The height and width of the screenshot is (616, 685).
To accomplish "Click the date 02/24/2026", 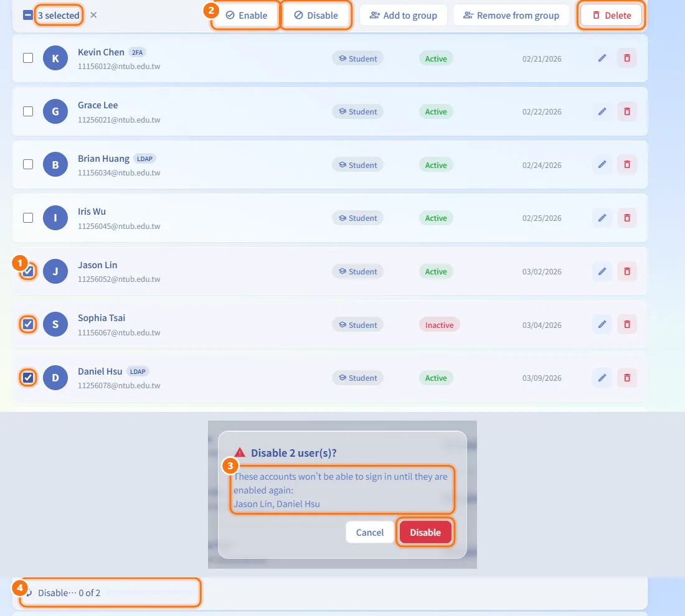I will tap(542, 165).
